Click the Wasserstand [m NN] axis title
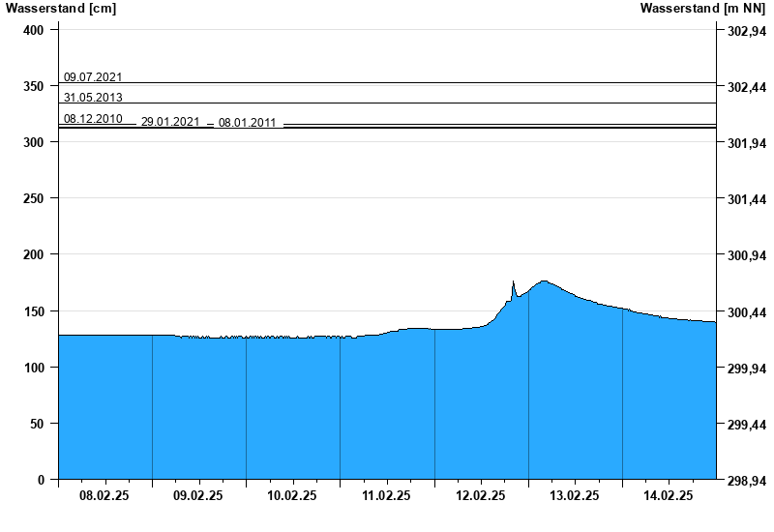The image size is (774, 532). click(703, 8)
